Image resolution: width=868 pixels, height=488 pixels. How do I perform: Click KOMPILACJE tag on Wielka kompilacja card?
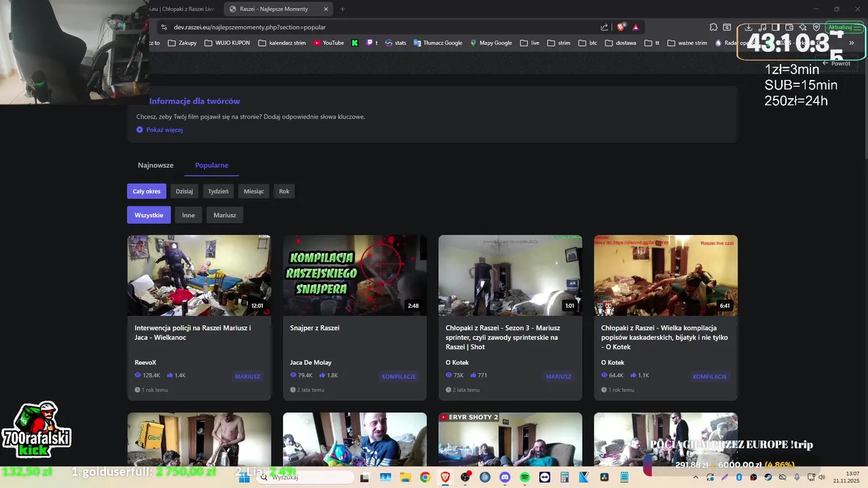pyautogui.click(x=710, y=376)
